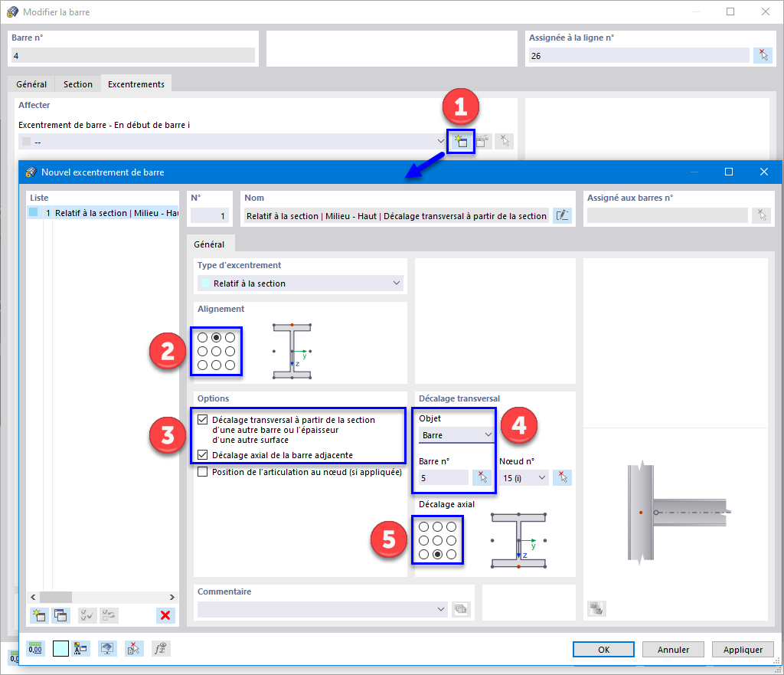784x675 pixels.
Task: Click Appliquer button
Action: pyautogui.click(x=743, y=650)
